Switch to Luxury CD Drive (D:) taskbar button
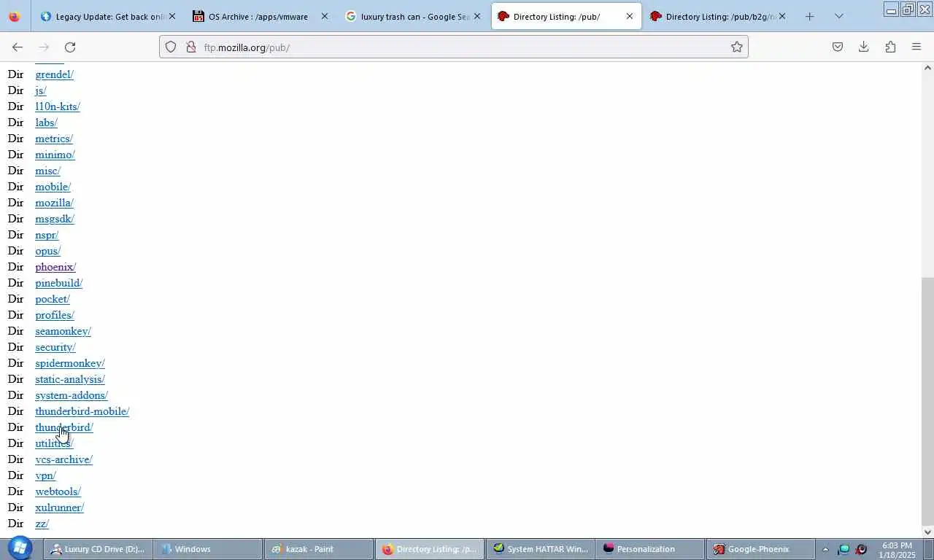Viewport: 934px width, 560px height. coord(98,549)
